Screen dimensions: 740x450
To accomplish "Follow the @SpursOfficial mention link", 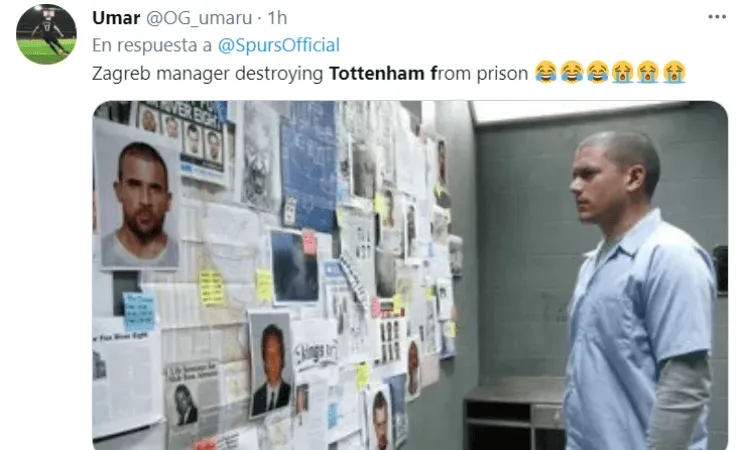I will click(278, 45).
